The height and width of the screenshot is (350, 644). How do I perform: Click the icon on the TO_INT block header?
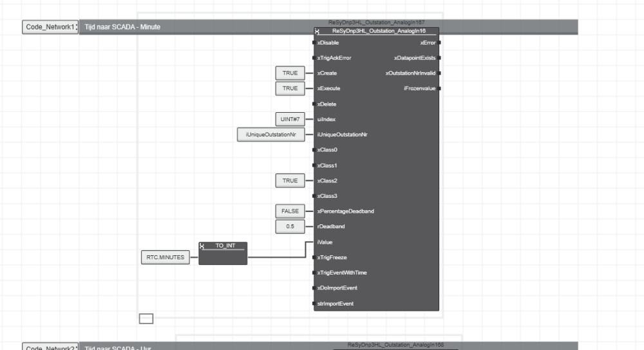point(203,246)
